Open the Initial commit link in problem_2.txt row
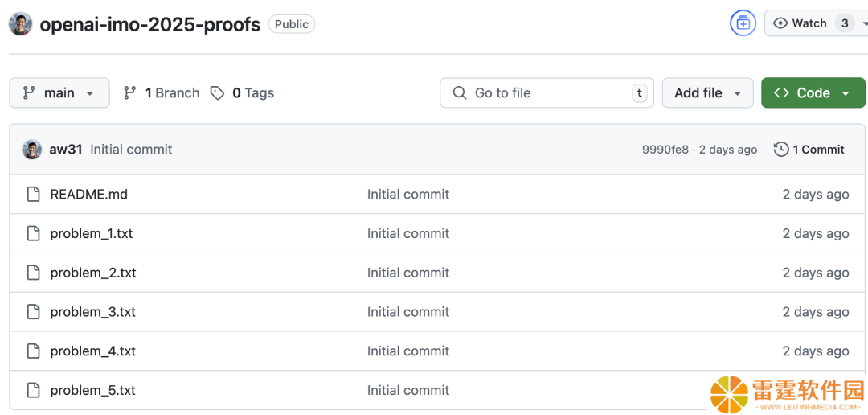Image resolution: width=868 pixels, height=415 pixels. 408,273
